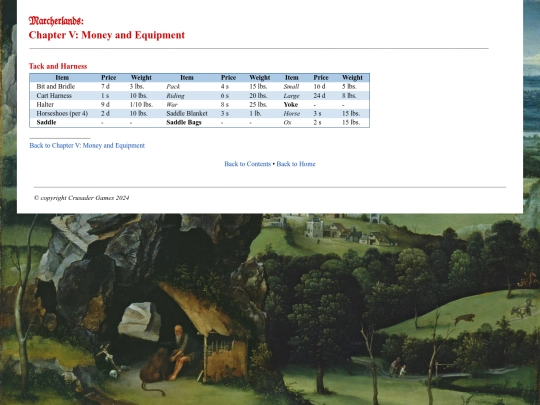This screenshot has height=405, width=540.
Task: Click the 1/10 lbs. weight cell
Action: pyautogui.click(x=141, y=104)
